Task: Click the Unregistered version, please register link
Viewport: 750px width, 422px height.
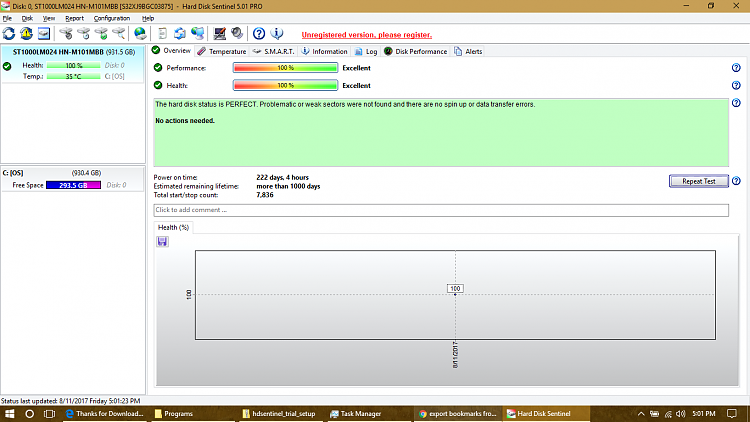Action: coord(367,35)
